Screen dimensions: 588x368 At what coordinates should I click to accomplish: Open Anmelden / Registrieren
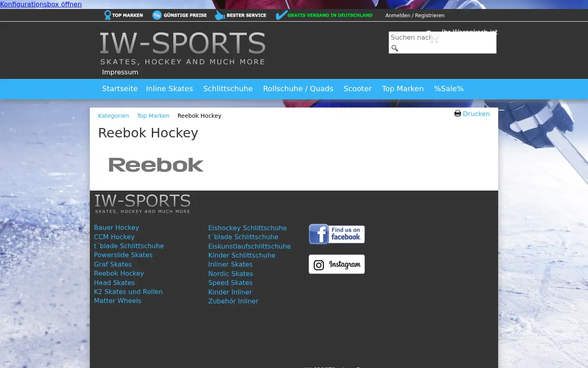pos(415,15)
